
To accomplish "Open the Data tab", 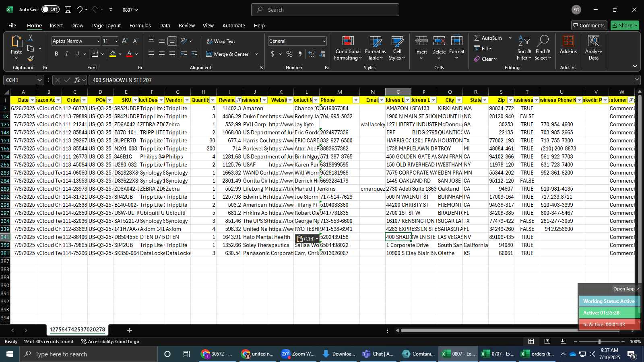I will tap(165, 25).
